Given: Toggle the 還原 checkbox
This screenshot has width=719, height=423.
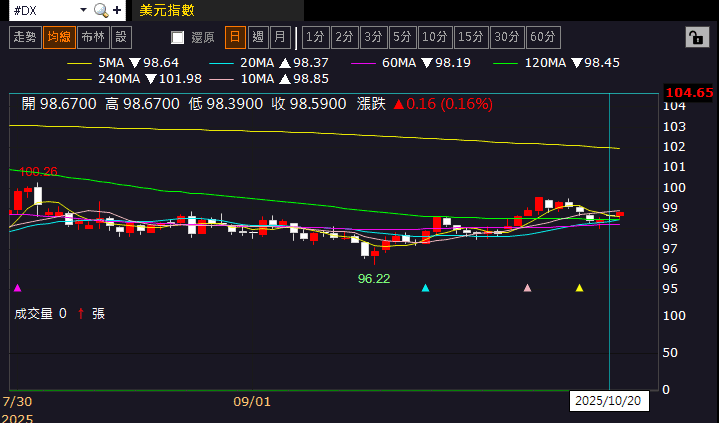Looking at the screenshot, I should (x=178, y=38).
